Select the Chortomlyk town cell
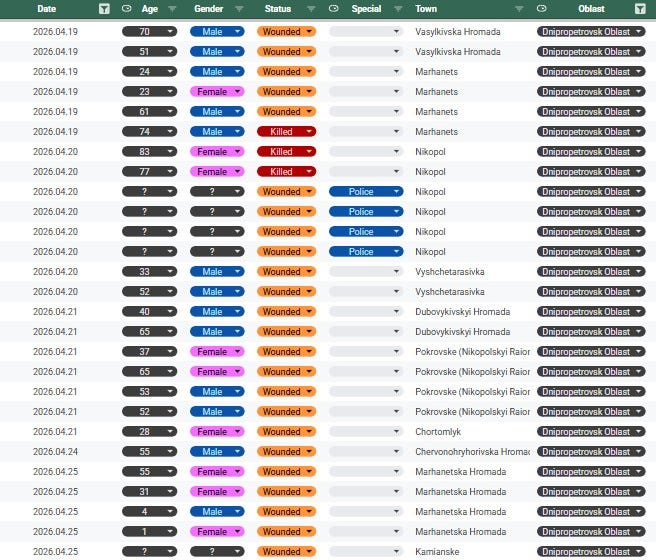The width and height of the screenshot is (656, 560). (438, 432)
